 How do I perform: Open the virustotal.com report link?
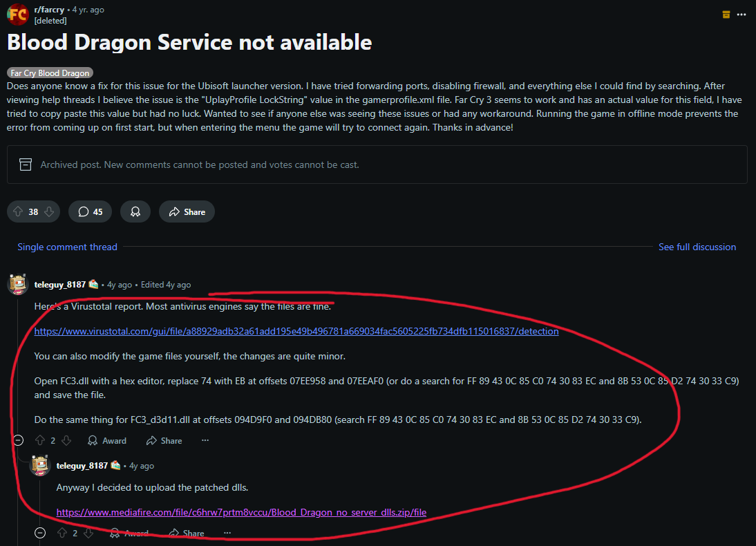click(296, 331)
